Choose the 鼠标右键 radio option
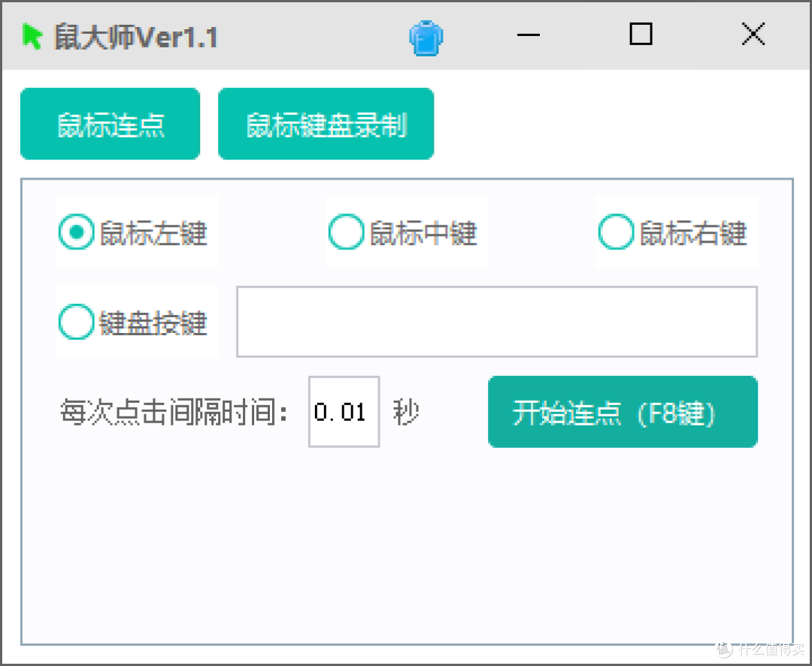The image size is (812, 666). [x=672, y=232]
